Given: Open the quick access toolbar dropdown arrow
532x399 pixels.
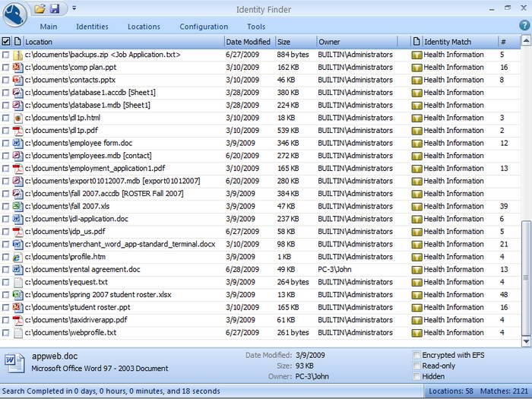Looking at the screenshot, I should pyautogui.click(x=74, y=8).
